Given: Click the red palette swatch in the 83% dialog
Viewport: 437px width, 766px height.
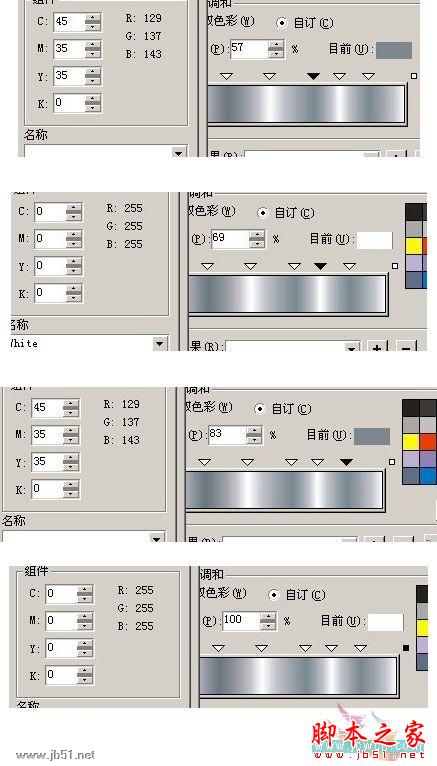Looking at the screenshot, I should 428,442.
